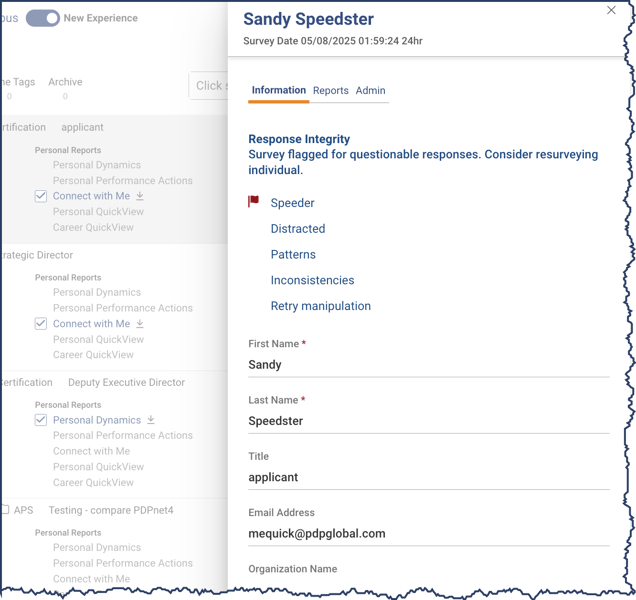Click the Survey Date text

click(x=333, y=41)
